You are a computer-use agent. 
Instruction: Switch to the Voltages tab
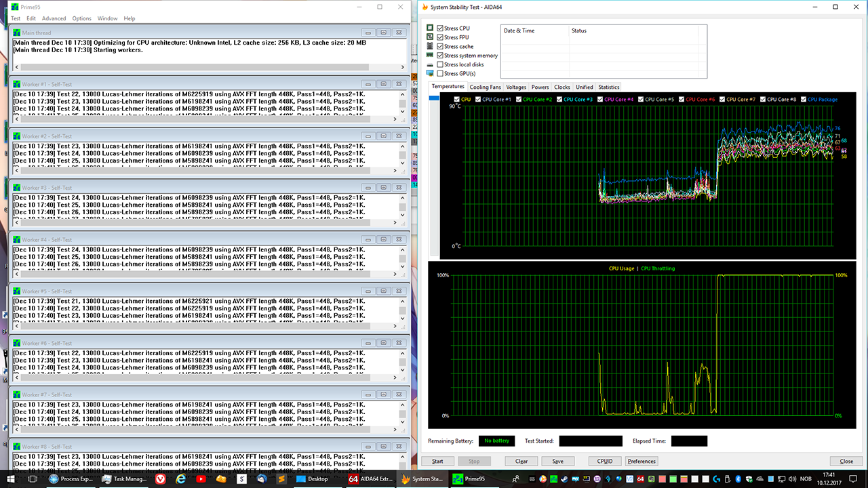[516, 87]
